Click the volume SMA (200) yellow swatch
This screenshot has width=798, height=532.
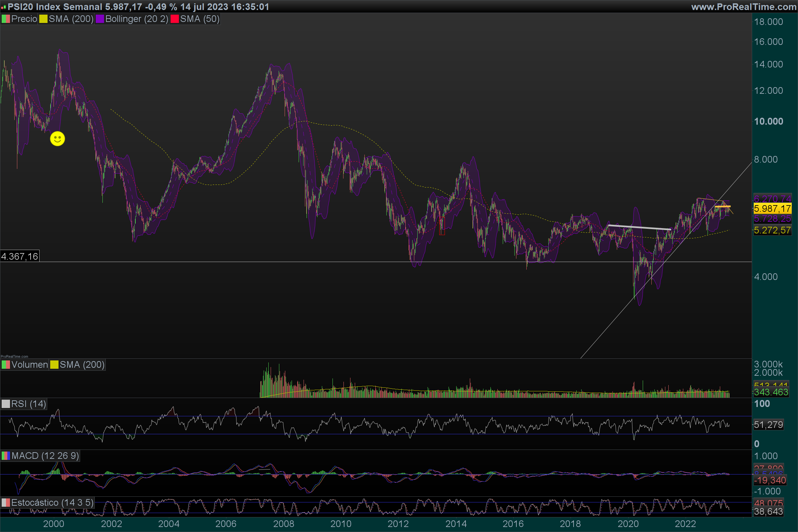point(54,365)
